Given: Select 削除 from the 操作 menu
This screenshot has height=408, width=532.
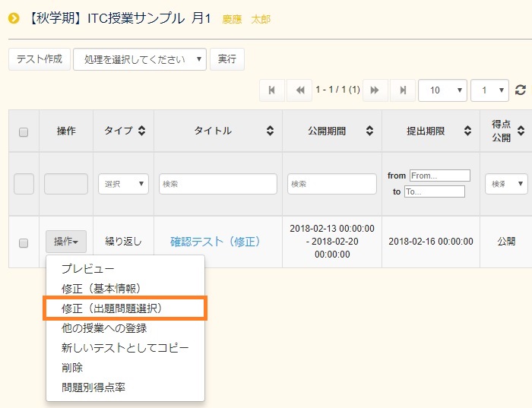Looking at the screenshot, I should pyautogui.click(x=72, y=368).
